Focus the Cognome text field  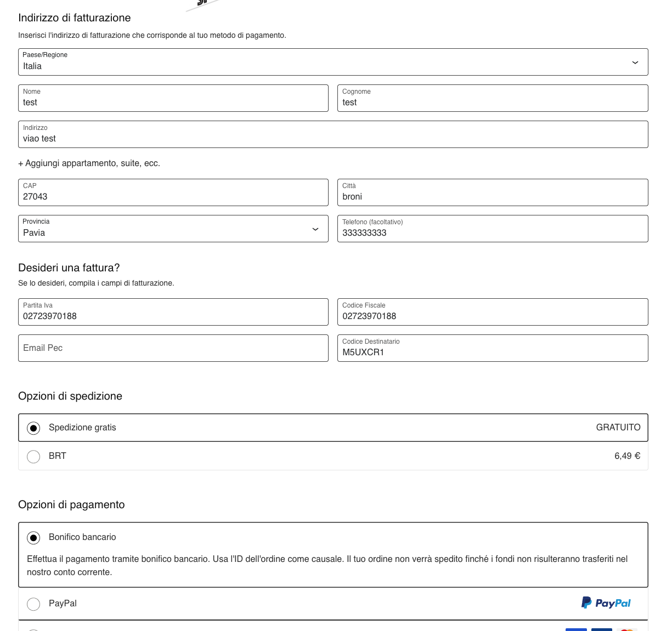tap(493, 99)
